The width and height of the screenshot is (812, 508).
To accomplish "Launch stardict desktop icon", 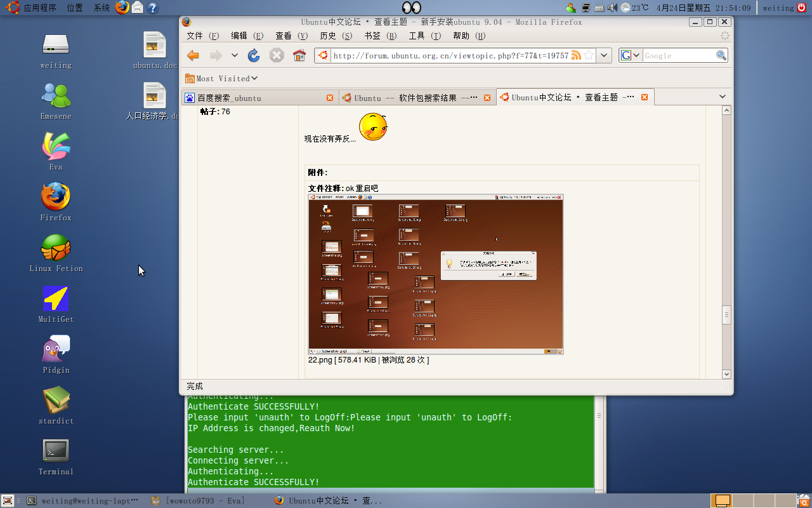I will pos(56,405).
